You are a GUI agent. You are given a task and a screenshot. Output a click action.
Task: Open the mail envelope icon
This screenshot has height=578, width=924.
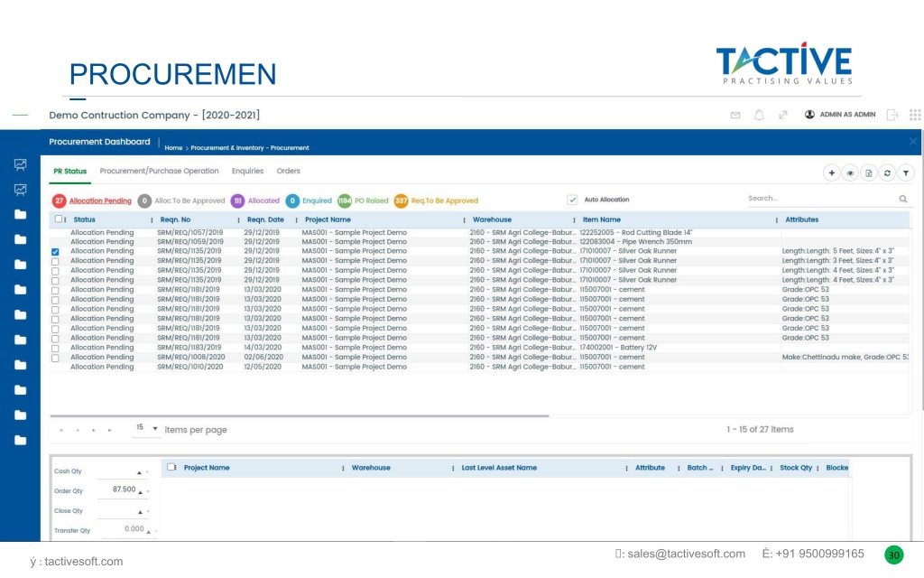point(735,115)
